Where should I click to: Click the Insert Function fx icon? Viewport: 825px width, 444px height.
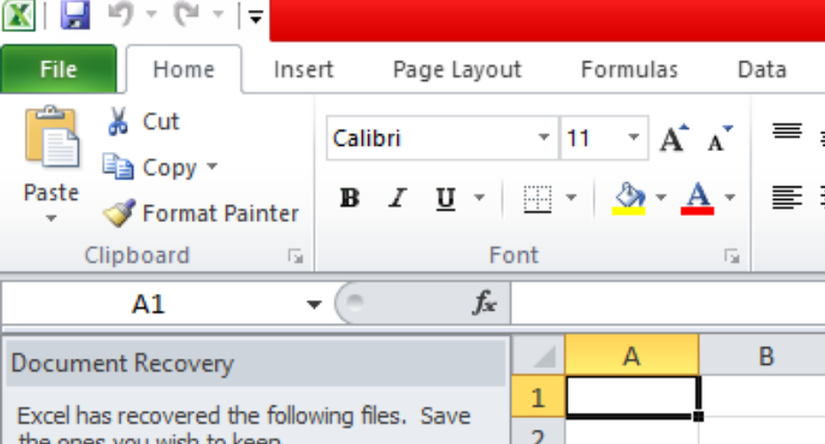click(485, 304)
